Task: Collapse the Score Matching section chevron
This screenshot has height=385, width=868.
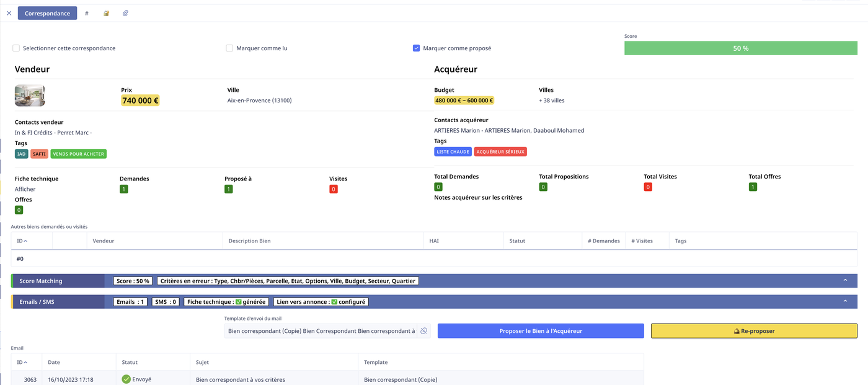Action: (x=844, y=281)
